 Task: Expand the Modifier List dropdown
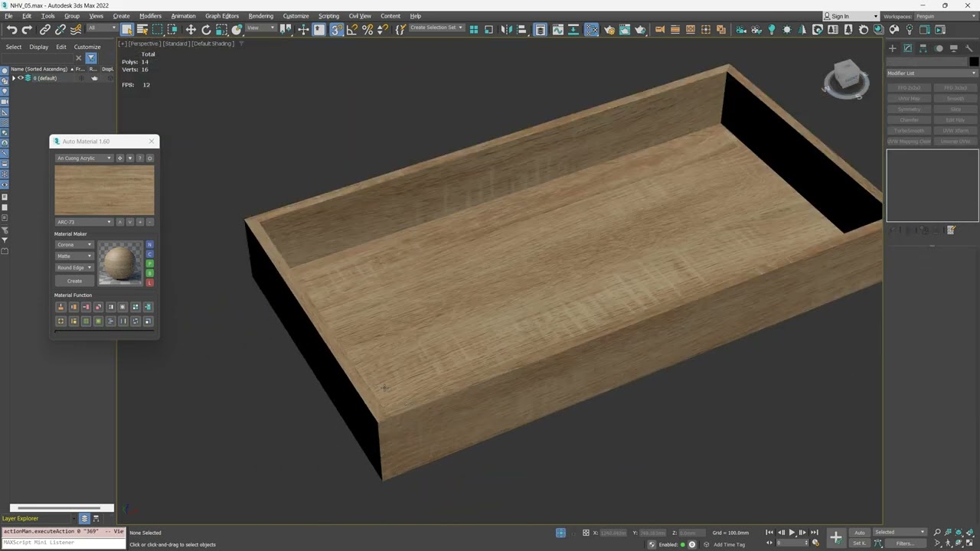pyautogui.click(x=932, y=73)
